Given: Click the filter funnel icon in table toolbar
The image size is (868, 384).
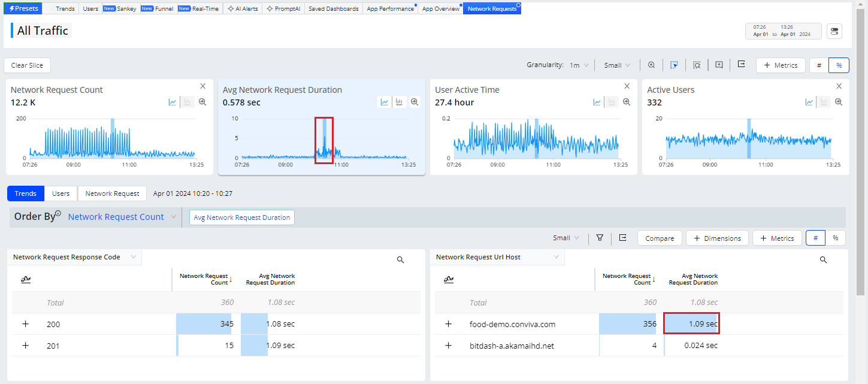Looking at the screenshot, I should click(600, 238).
